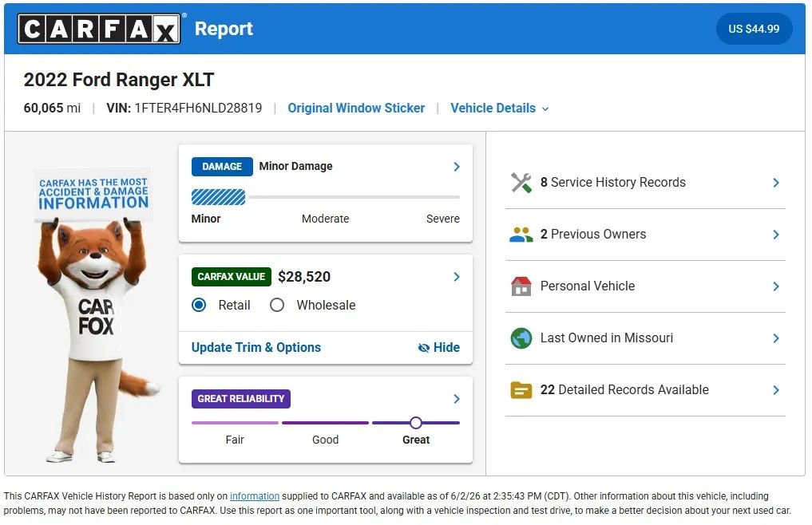Click the Report header text

click(x=224, y=29)
